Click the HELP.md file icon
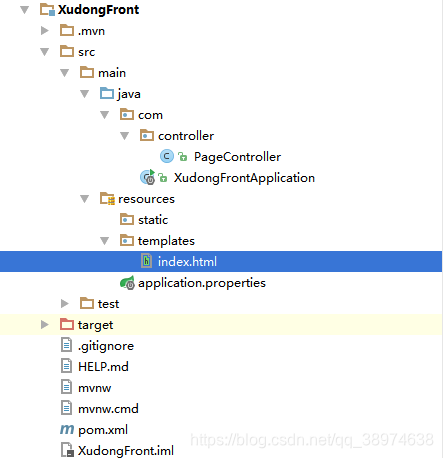443x458 pixels. click(x=66, y=366)
